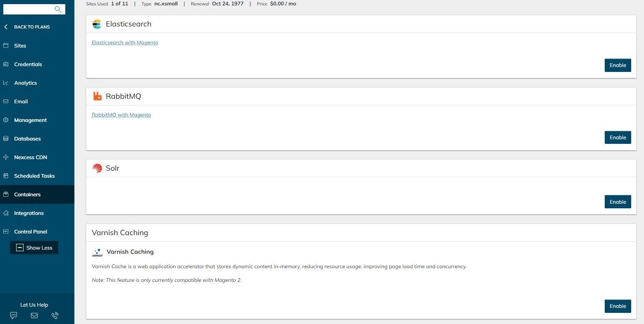Click the Elasticsearch heading text
Screen dimensions: 644x324
click(x=129, y=24)
